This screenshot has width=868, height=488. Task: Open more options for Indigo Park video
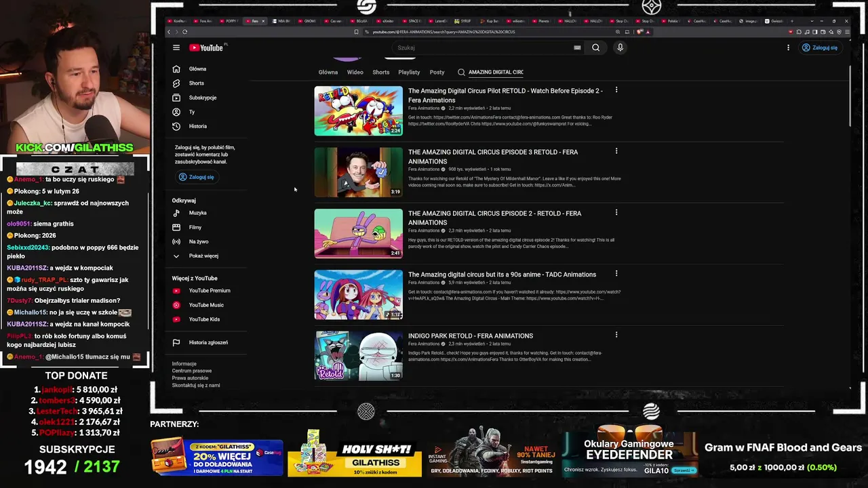(616, 335)
